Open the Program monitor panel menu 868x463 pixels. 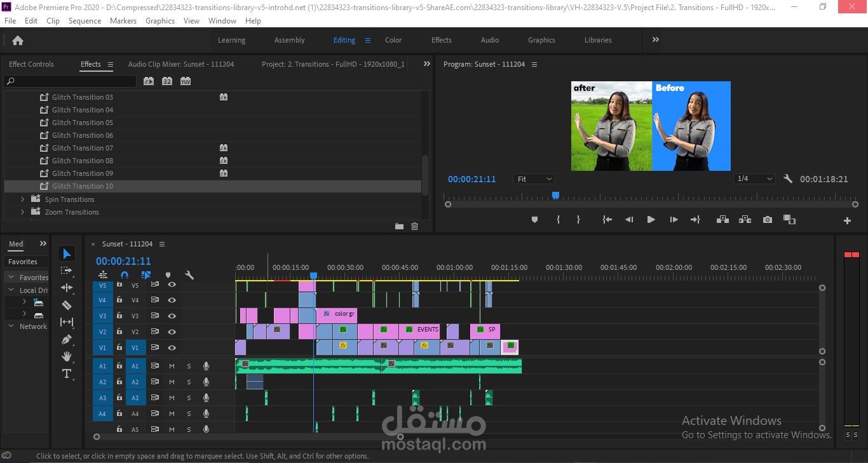534,64
